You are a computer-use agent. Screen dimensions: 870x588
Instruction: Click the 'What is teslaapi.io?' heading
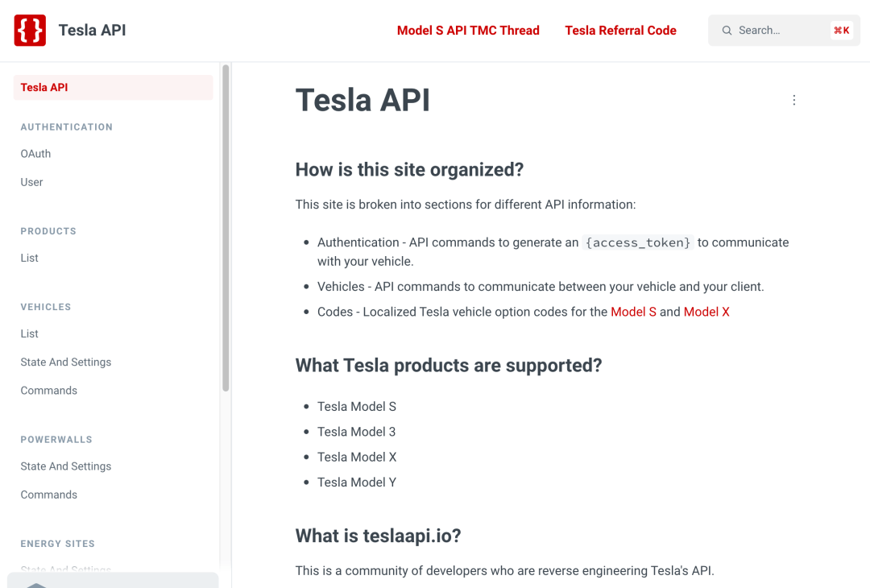[378, 536]
